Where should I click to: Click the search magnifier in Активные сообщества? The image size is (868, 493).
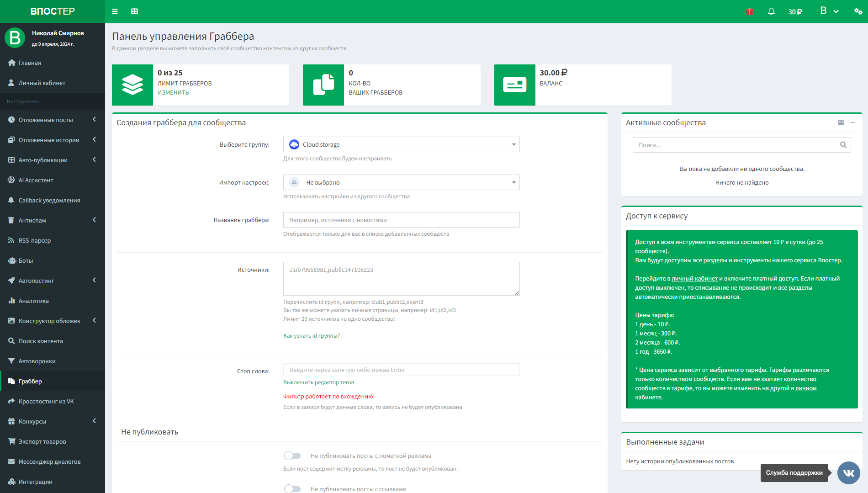tap(843, 145)
